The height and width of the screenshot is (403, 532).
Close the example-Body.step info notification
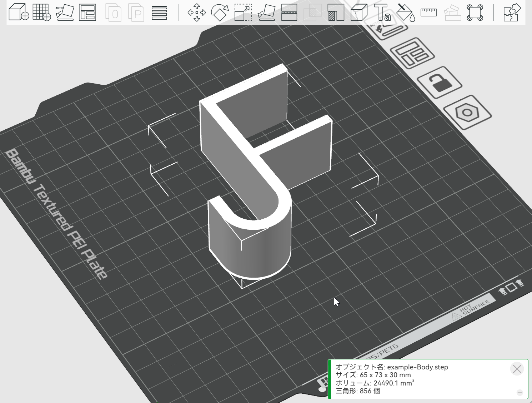[x=517, y=369]
